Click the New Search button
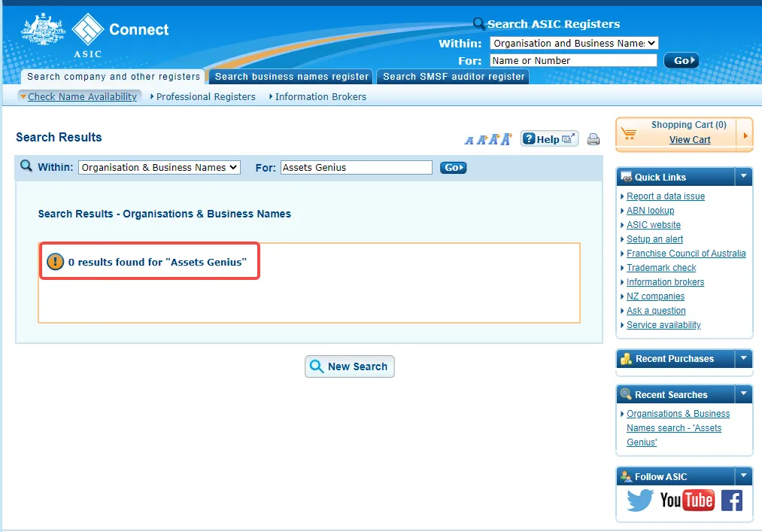The image size is (762, 532). (350, 366)
